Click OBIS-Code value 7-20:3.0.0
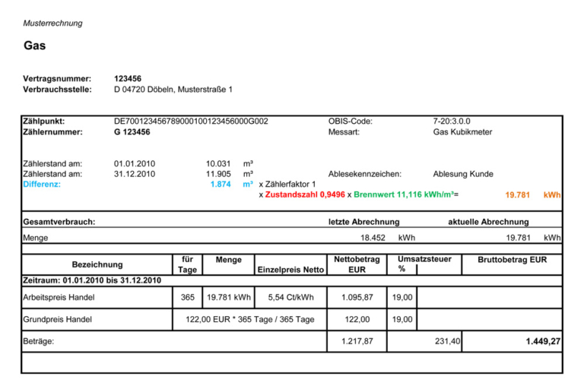584x392 pixels. pos(452,122)
